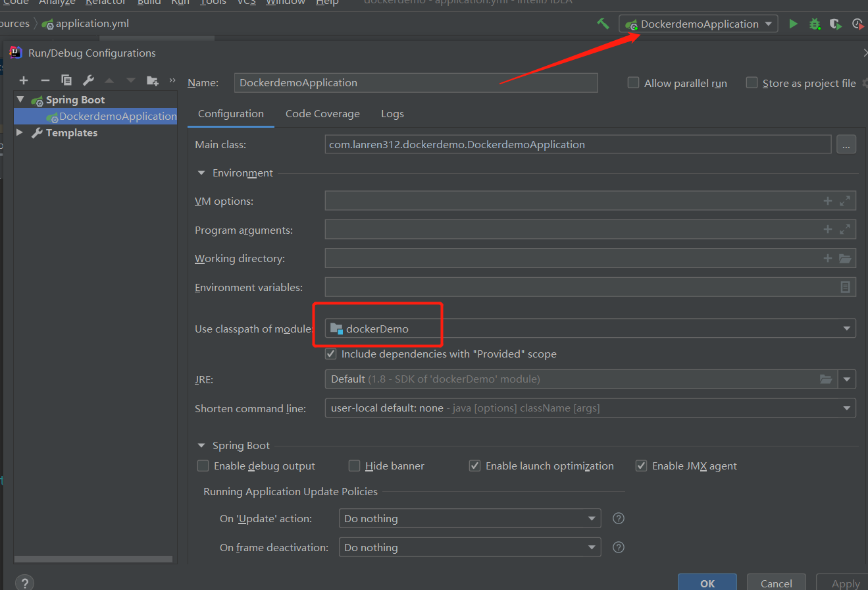Viewport: 868px width, 590px height.
Task: Debug application with bug icon
Action: click(815, 24)
